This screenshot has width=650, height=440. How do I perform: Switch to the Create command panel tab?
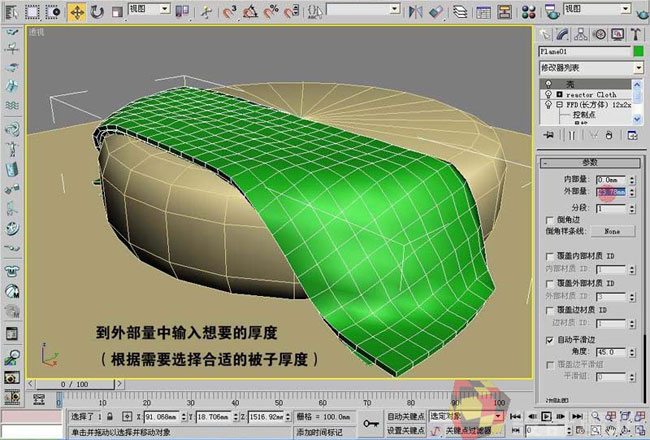(545, 34)
